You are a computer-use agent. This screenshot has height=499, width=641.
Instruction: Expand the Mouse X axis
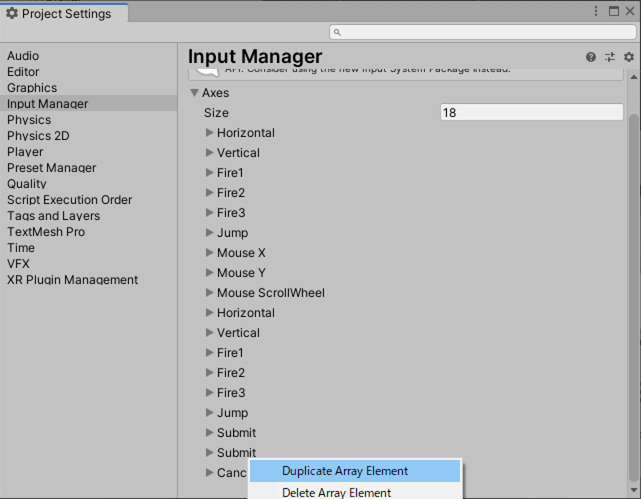coord(209,253)
